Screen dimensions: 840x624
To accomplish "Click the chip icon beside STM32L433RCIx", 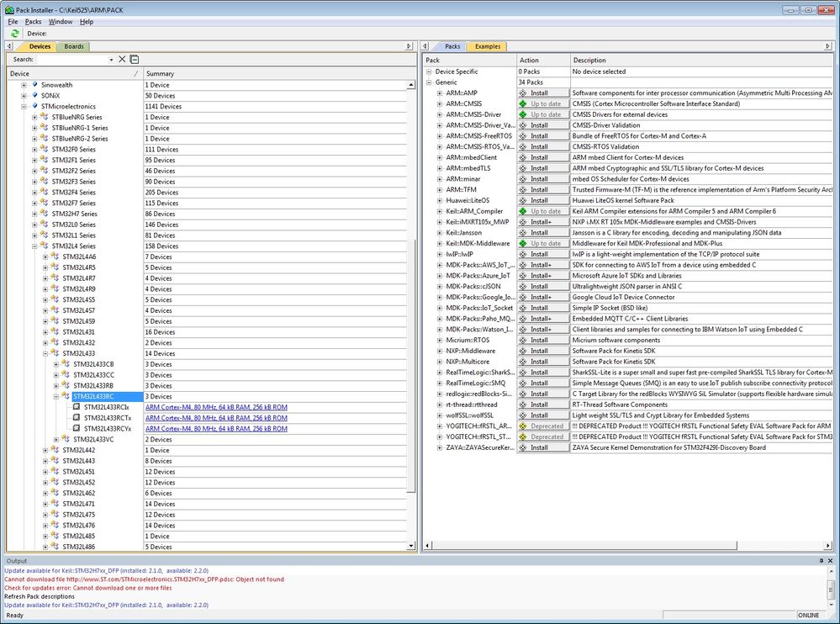I will pyautogui.click(x=77, y=406).
